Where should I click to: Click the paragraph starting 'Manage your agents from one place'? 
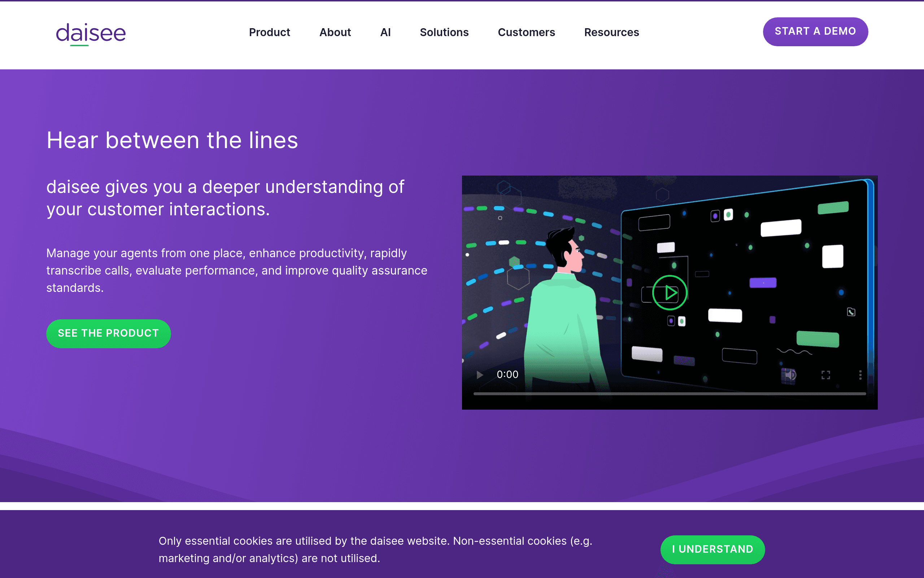237,270
